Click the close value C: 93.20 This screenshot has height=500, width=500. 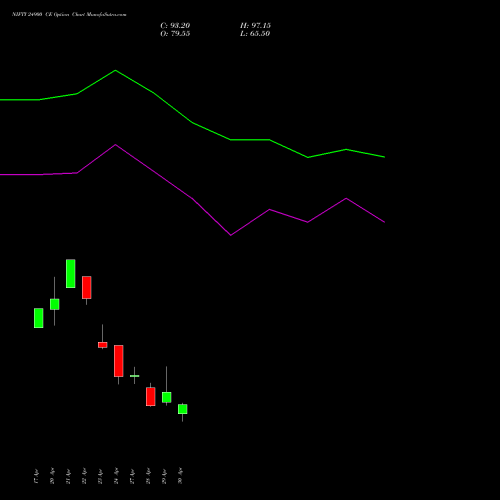pyautogui.click(x=175, y=26)
